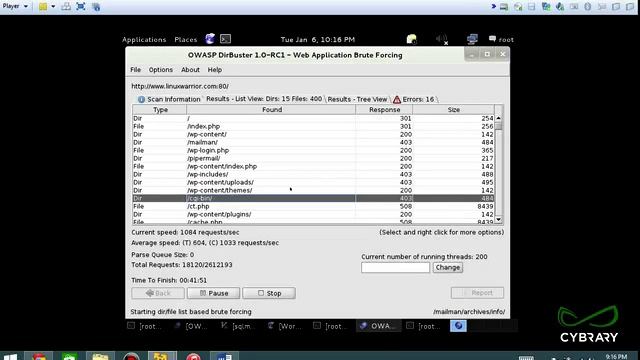Click the Back button
Screen dimensions: 640x360
158,293
